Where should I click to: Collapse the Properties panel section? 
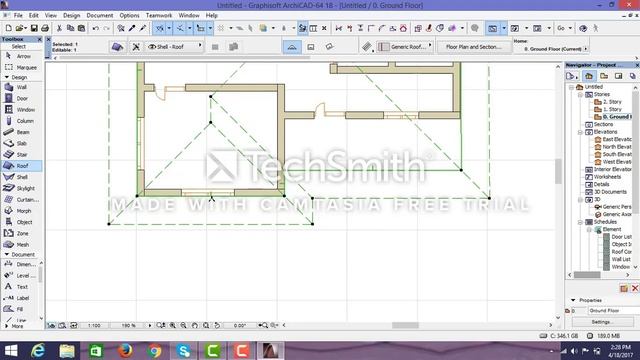pos(573,300)
